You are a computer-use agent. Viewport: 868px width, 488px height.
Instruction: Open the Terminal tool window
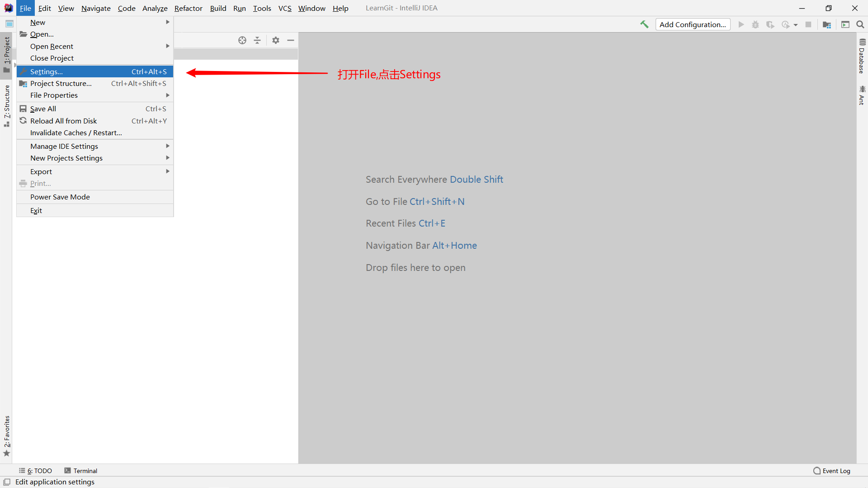tap(81, 471)
